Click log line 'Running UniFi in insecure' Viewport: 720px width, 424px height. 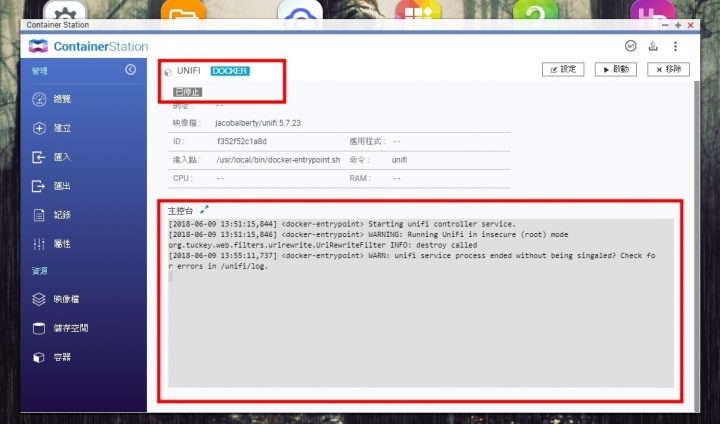(368, 235)
